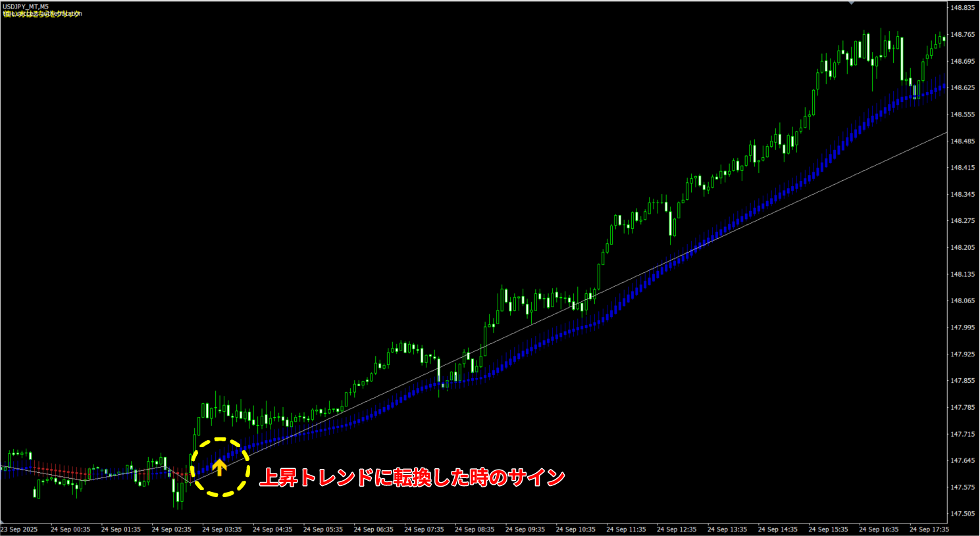Click the 148.485 price axis label
Viewport: 980px width, 536px height.
point(962,141)
